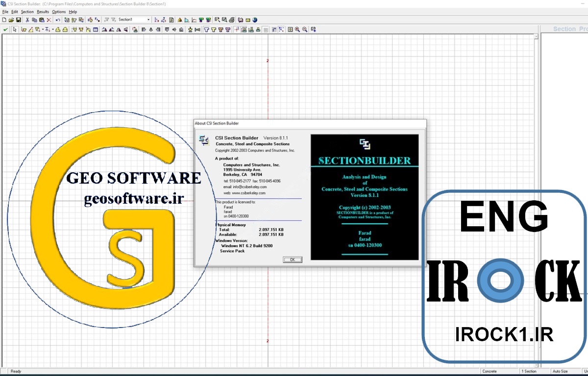Click the red X Delete toolbar icon
This screenshot has height=376, width=588.
coord(49,20)
